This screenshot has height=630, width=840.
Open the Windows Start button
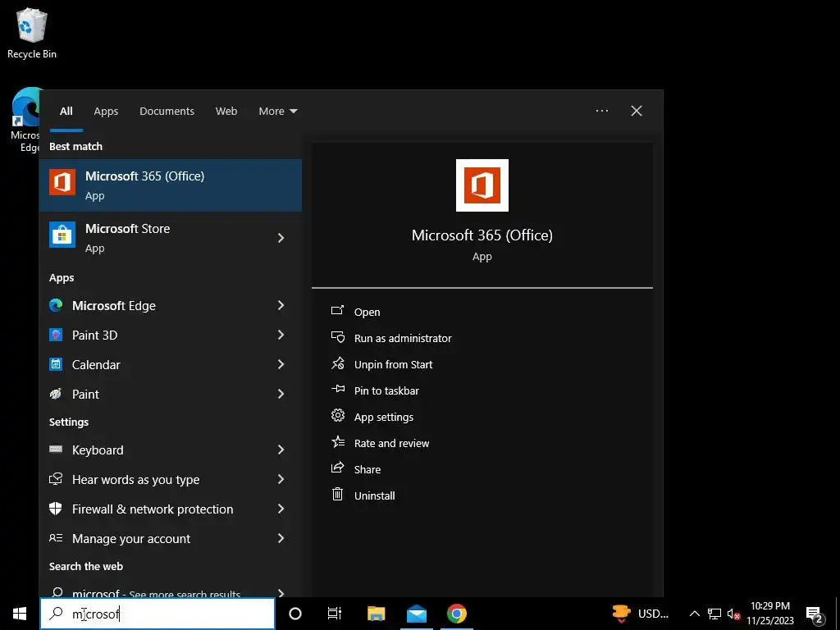pos(20,614)
